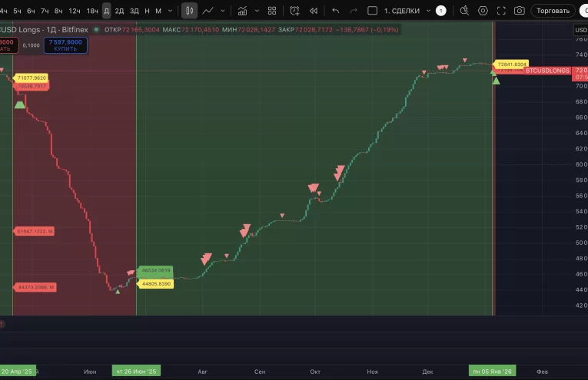Open the USD currency selector

pyautogui.click(x=581, y=30)
